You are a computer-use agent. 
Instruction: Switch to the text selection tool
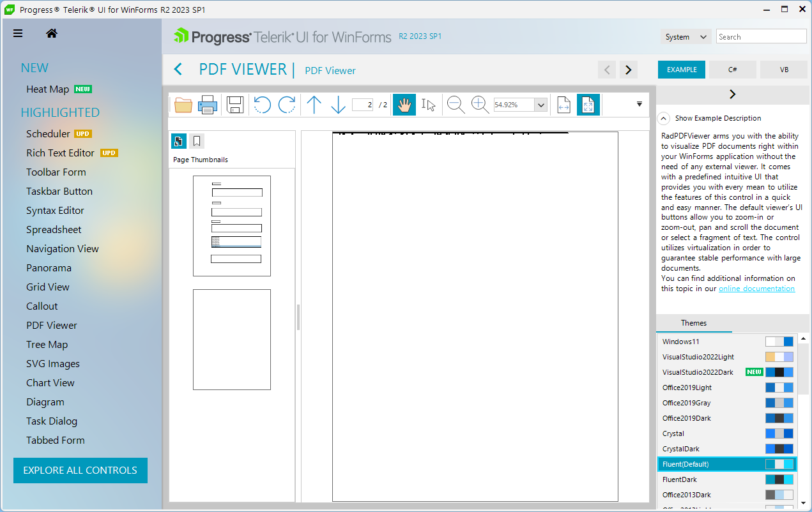[428, 104]
